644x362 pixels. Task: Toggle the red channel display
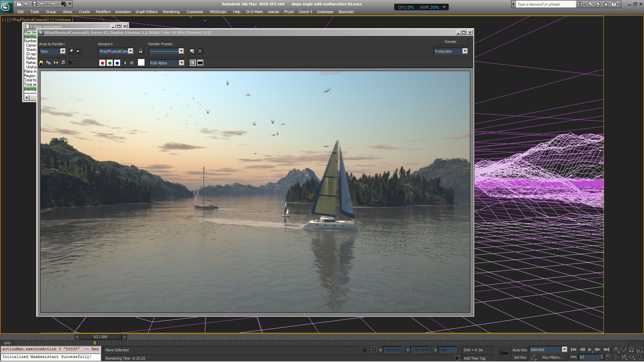click(x=102, y=63)
